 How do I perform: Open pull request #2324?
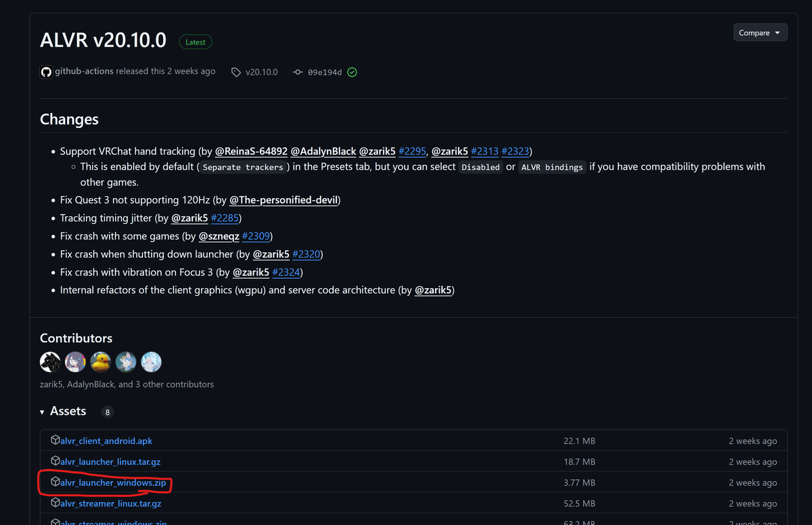pos(286,272)
